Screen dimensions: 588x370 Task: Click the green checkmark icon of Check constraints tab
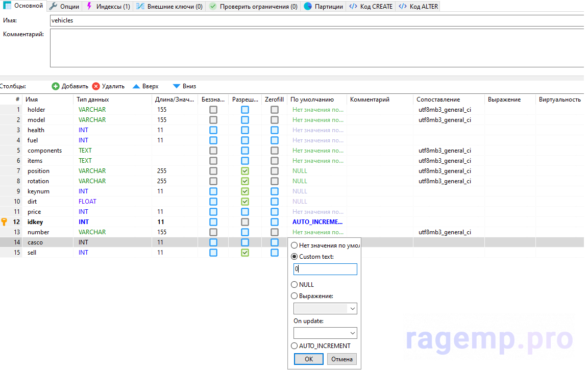(213, 6)
